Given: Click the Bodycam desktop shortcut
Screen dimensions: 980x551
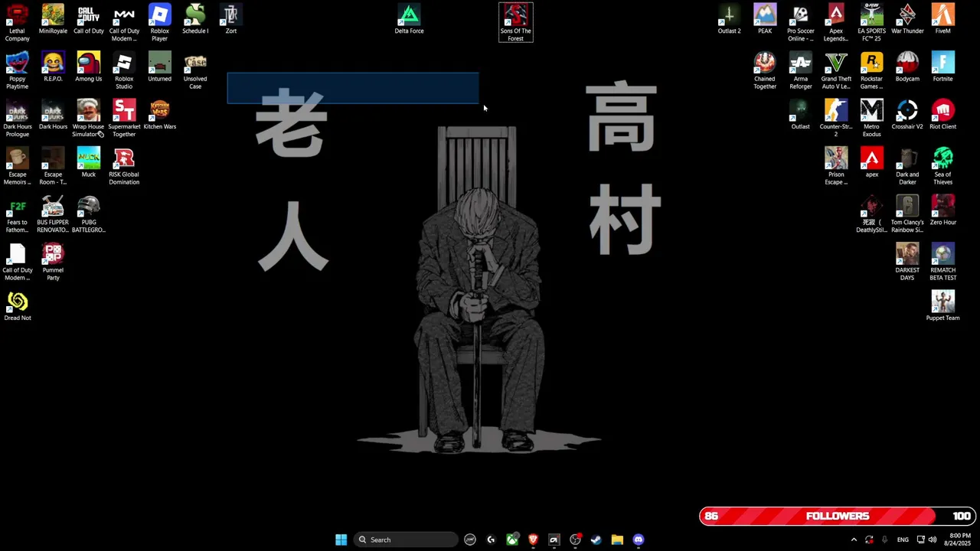Looking at the screenshot, I should [x=907, y=67].
